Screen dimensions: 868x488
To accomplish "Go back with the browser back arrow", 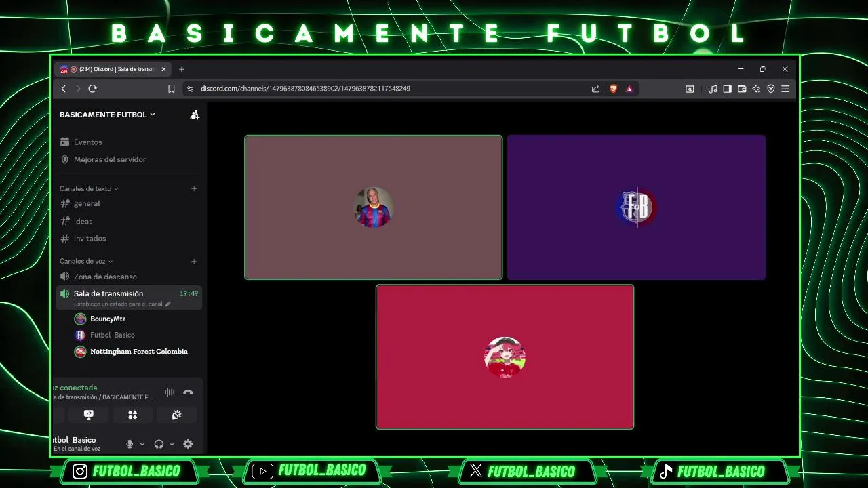I will coord(64,89).
